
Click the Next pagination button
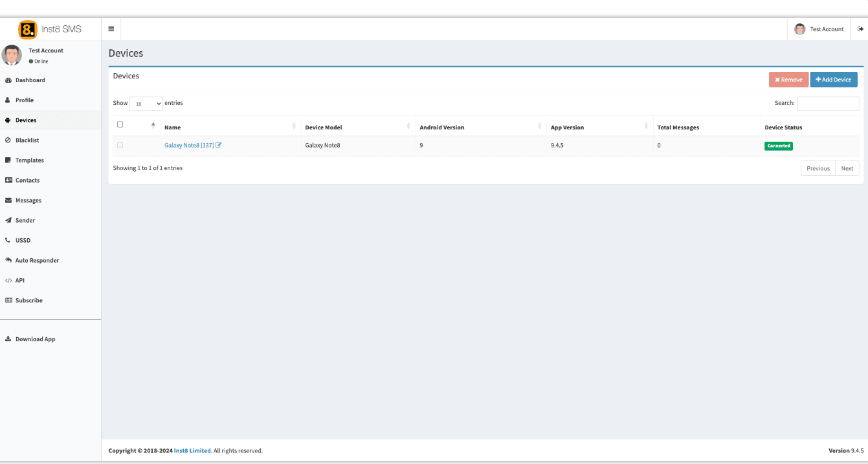coord(847,168)
